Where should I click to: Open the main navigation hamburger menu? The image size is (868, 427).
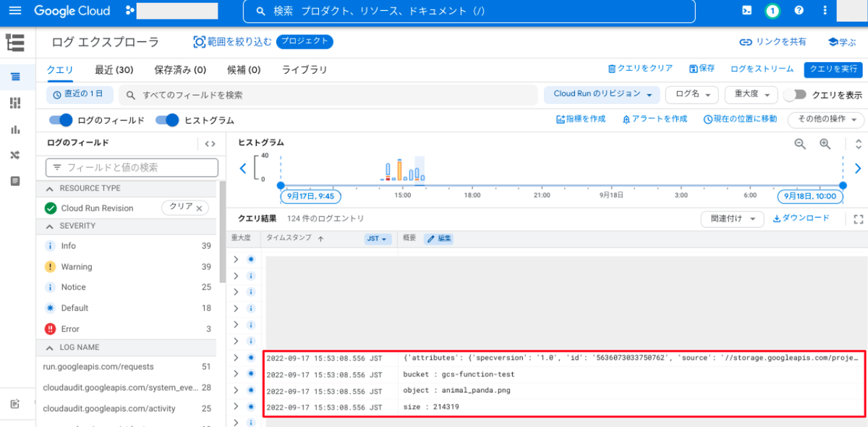click(15, 11)
